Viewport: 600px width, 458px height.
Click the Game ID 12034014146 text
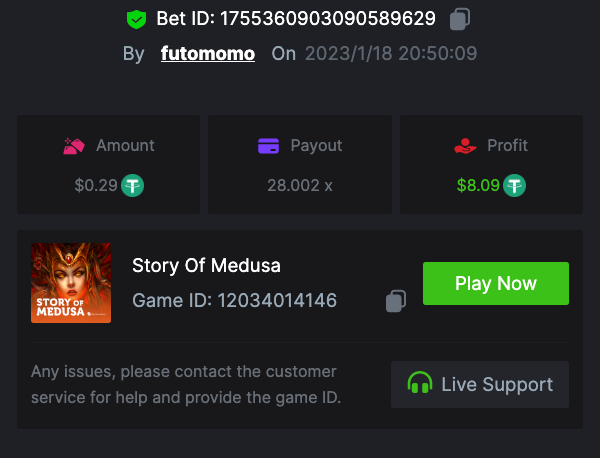(234, 300)
